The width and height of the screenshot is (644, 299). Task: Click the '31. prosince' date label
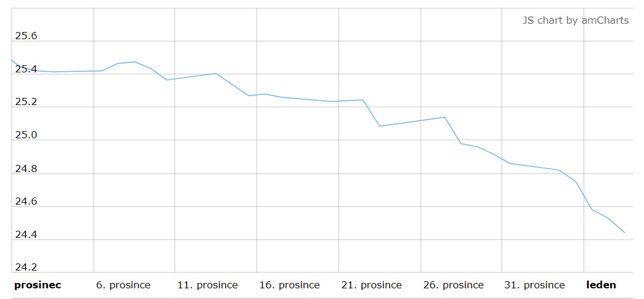[535, 285]
